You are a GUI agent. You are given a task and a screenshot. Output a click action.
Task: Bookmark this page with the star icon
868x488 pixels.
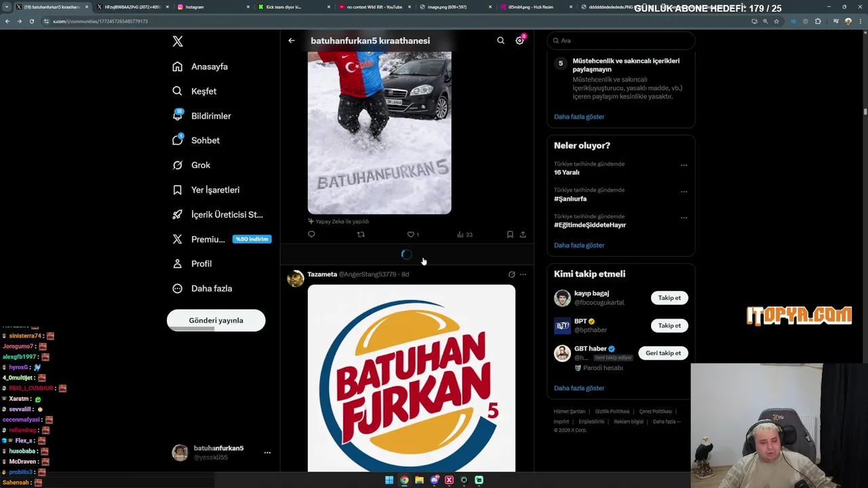click(776, 21)
